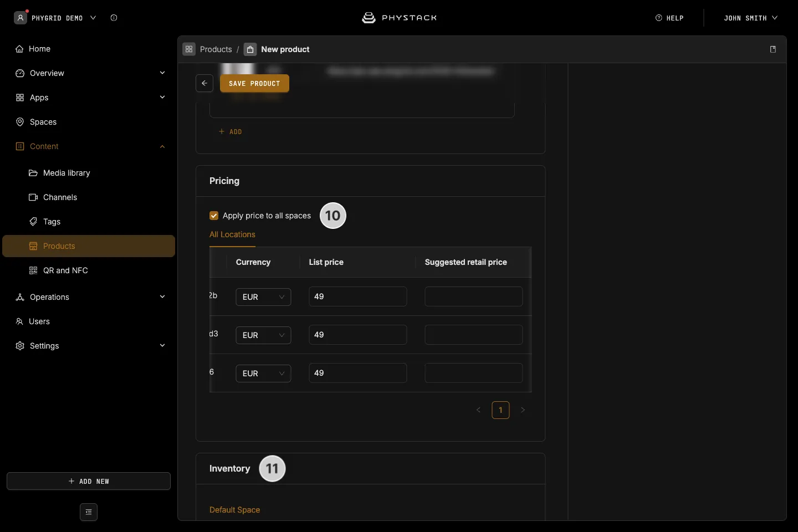Screen dimensions: 798x532
Task: Click the Products breadcrumb link
Action: [x=216, y=49]
